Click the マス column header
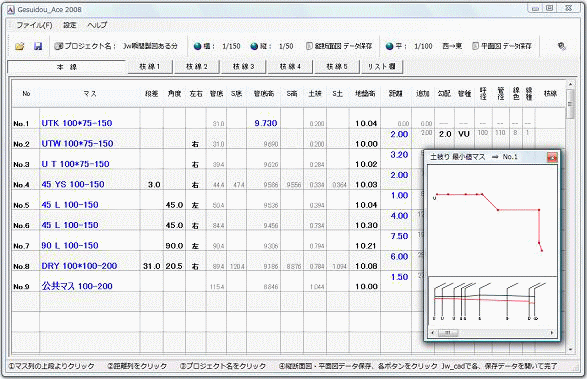Viewport: 587px width, 379px height. pos(90,94)
